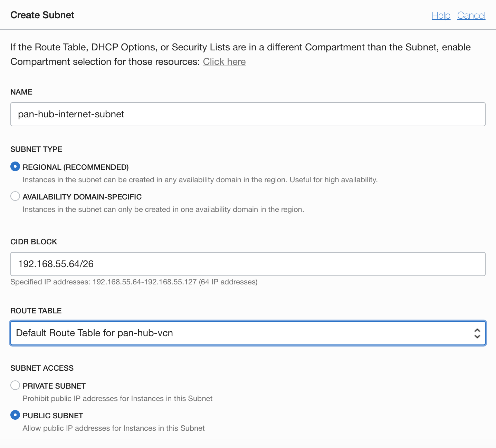Click the ROUTE TABLE field label
496x448 pixels.
point(36,311)
